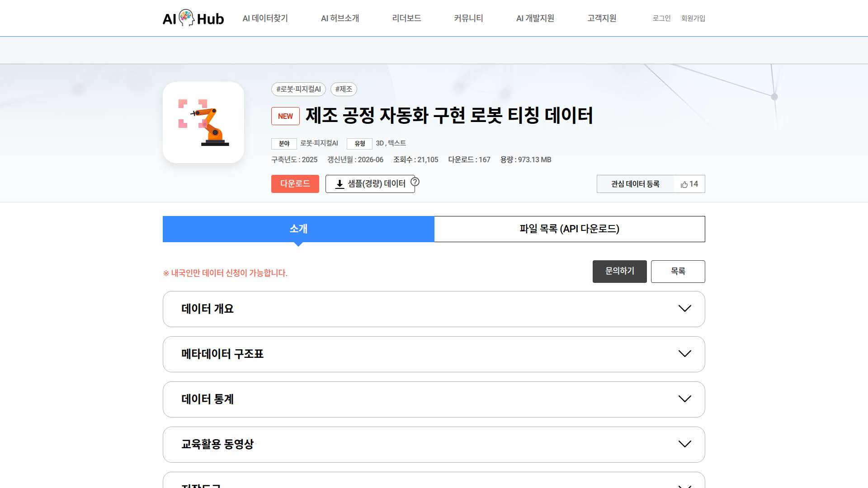Click the robot arm dataset thumbnail

203,122
